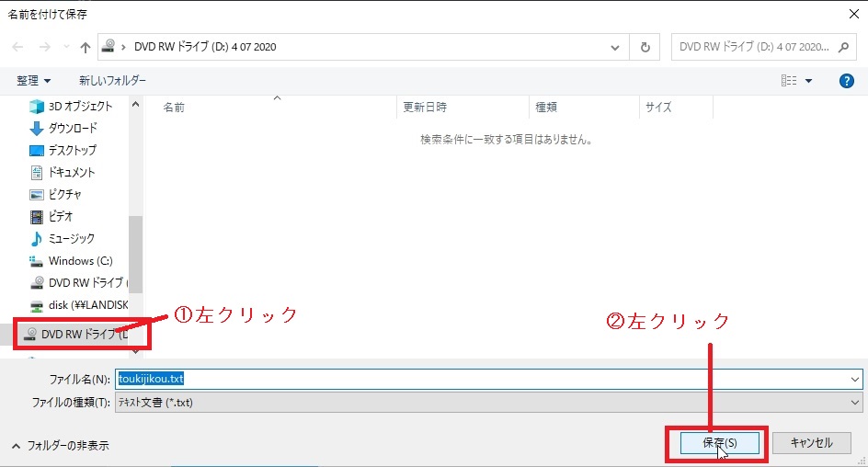
Task: Open the 整理 menu
Action: [x=33, y=81]
